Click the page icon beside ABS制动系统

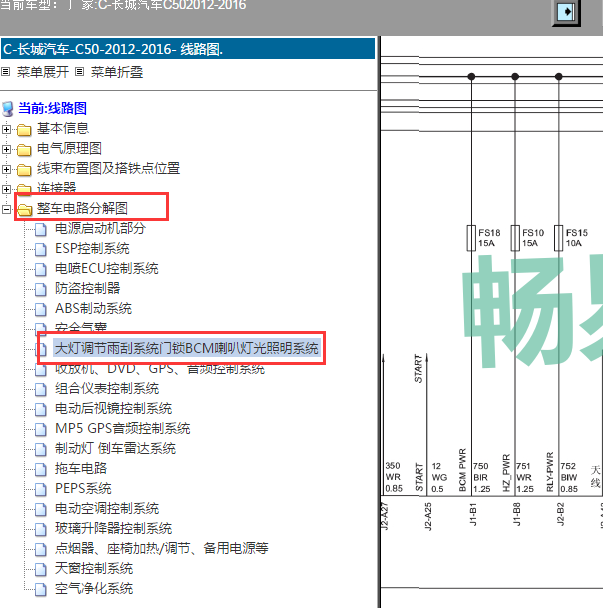coord(41,309)
